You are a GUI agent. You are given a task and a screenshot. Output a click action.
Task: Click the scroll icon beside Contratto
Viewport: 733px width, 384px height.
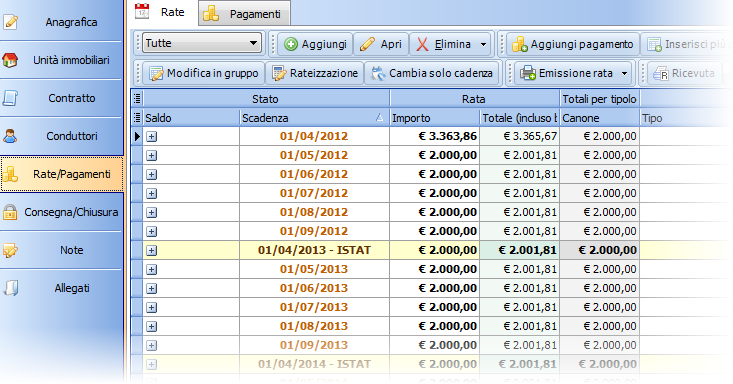click(10, 98)
